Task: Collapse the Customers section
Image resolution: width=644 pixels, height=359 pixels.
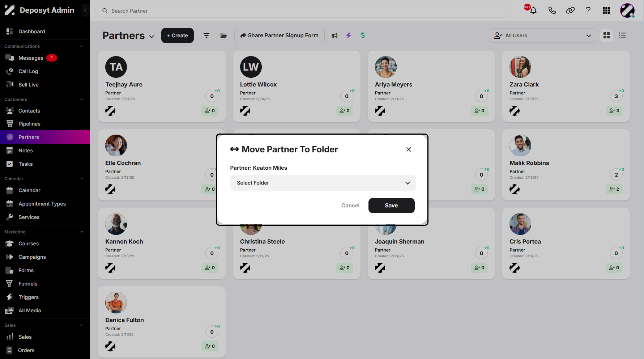Action: pos(82,100)
